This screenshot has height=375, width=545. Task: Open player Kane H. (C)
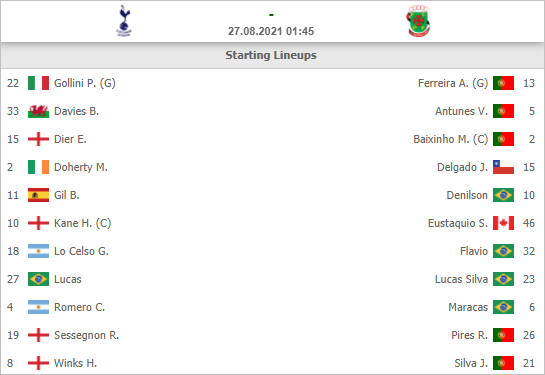(83, 223)
